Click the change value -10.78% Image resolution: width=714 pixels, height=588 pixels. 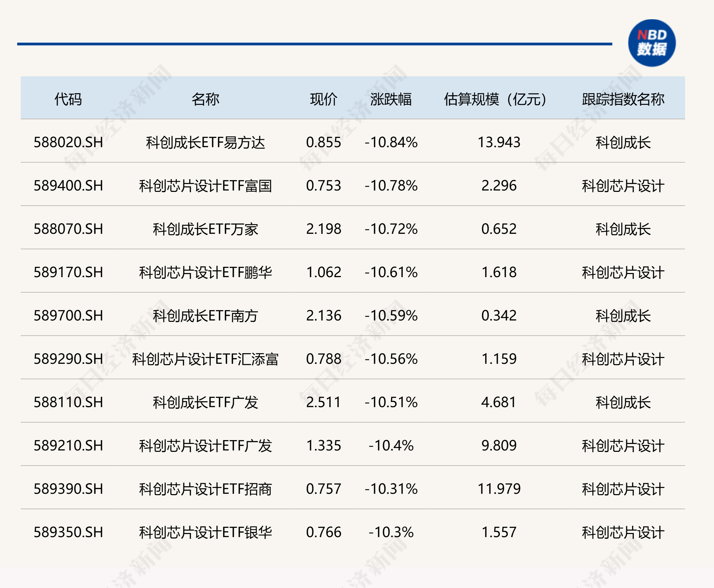(391, 186)
